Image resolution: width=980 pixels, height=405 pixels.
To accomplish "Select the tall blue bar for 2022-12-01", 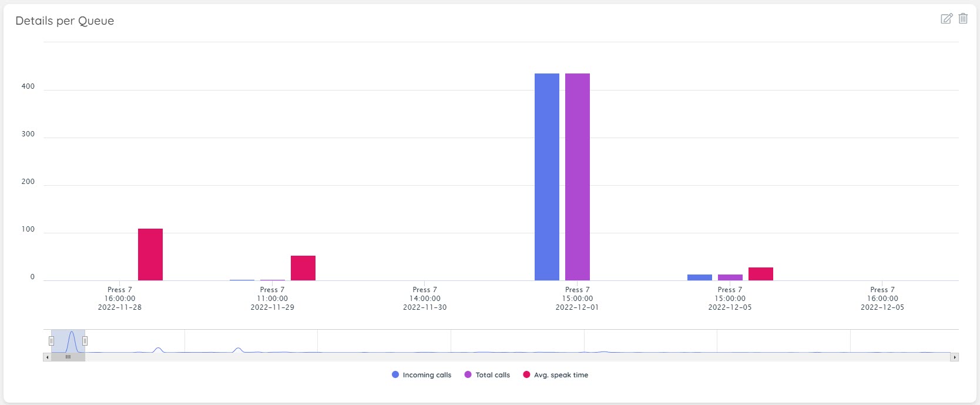I will [x=546, y=176].
